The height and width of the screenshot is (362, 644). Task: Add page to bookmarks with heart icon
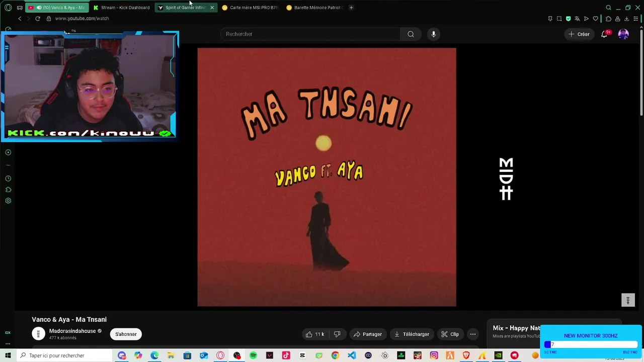click(595, 19)
